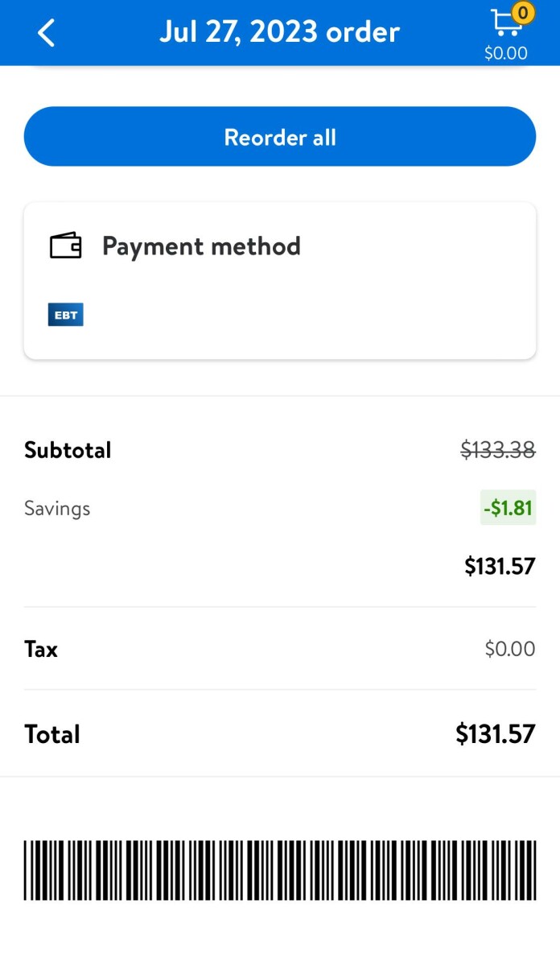Tap the Savings label
Image resolution: width=560 pixels, height=966 pixels.
(57, 509)
